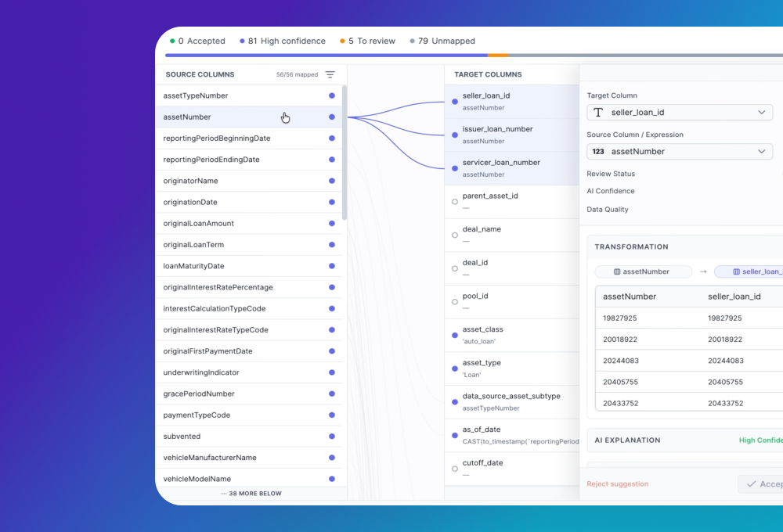This screenshot has width=783, height=532.
Task: Expand the AI EXPLANATION section
Action: 684,440
